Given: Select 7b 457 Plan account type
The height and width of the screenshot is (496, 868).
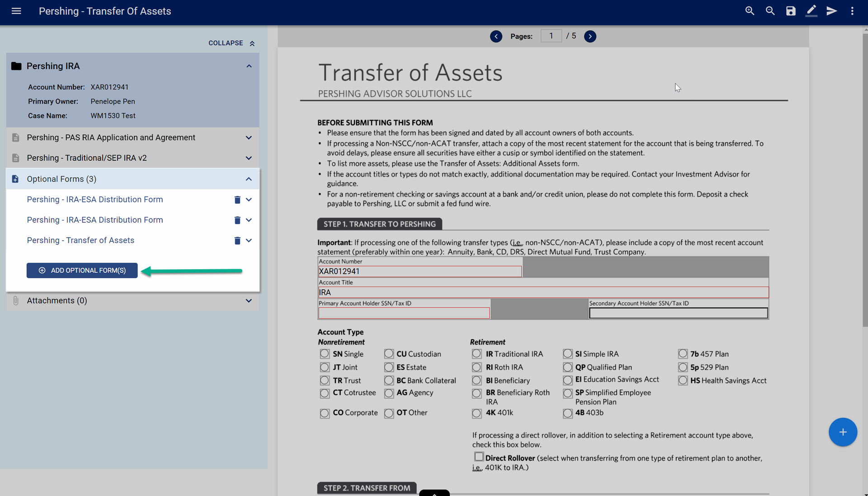Looking at the screenshot, I should 683,354.
